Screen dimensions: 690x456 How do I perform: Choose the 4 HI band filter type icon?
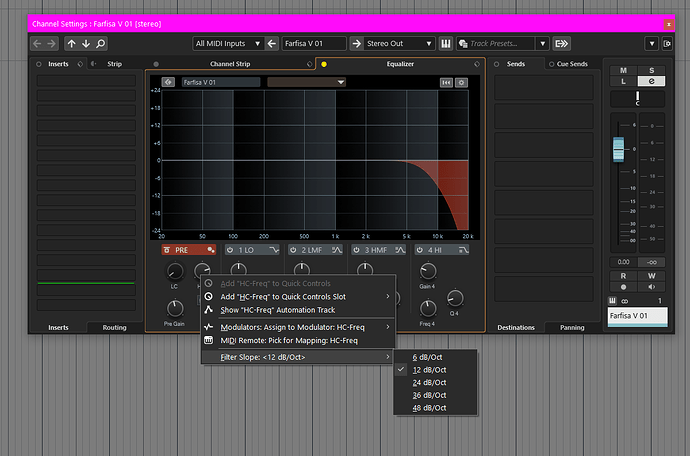click(x=463, y=250)
